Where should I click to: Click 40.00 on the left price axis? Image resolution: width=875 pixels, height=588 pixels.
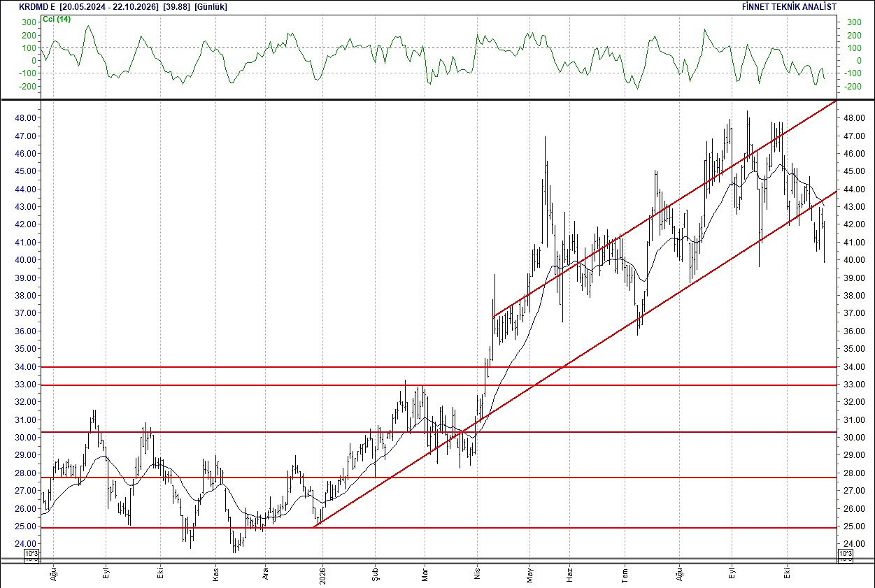coord(25,260)
